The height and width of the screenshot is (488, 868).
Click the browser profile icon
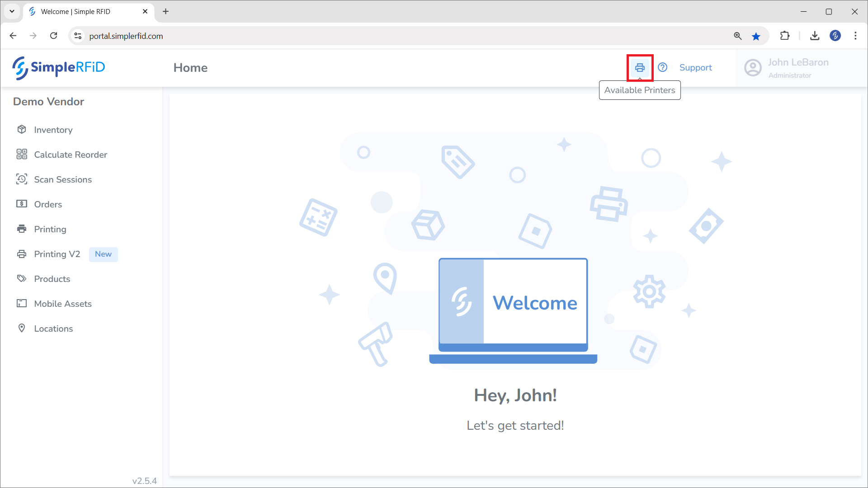835,36
